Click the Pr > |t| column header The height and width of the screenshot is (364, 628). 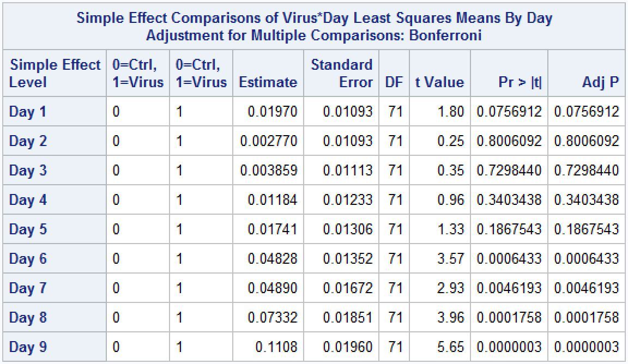(520, 82)
